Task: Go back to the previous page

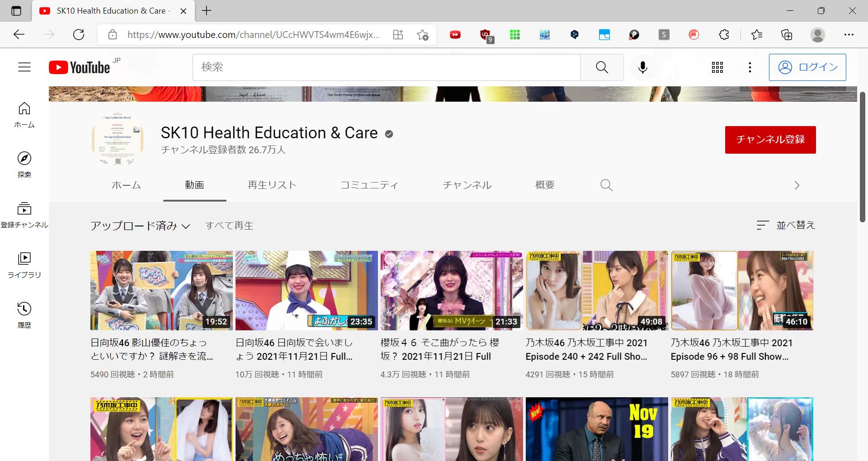Action: pos(19,35)
